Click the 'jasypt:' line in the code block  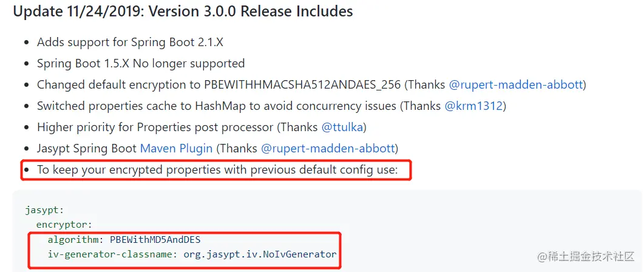pyautogui.click(x=44, y=210)
